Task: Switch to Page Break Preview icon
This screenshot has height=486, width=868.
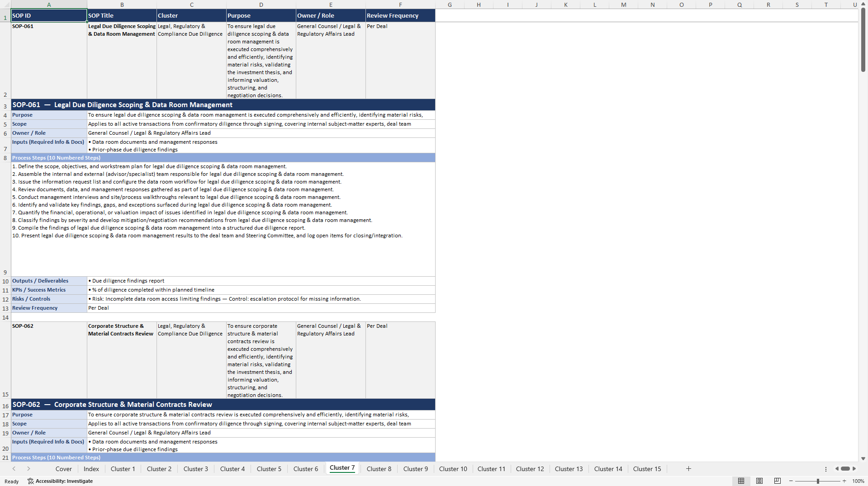Action: click(777, 481)
